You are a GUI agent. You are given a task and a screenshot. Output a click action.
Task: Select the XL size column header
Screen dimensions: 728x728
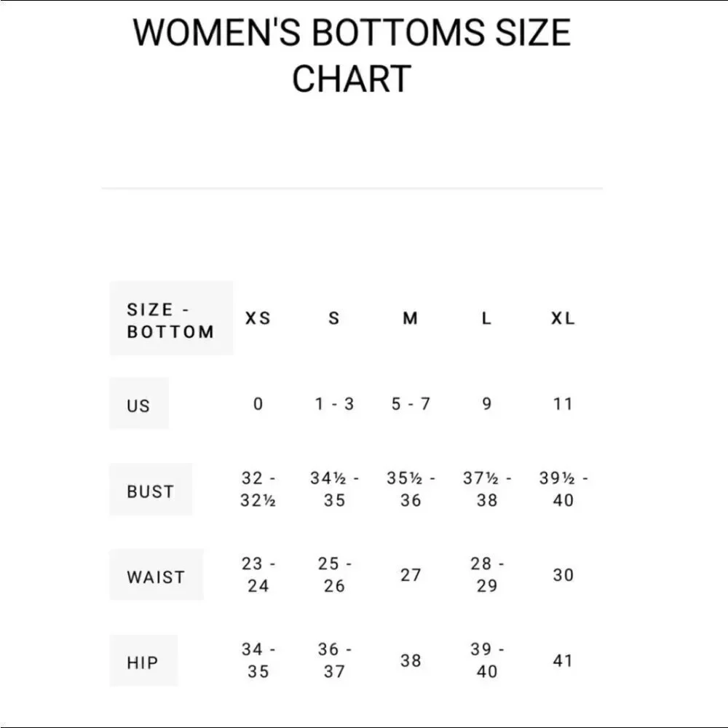[563, 319]
